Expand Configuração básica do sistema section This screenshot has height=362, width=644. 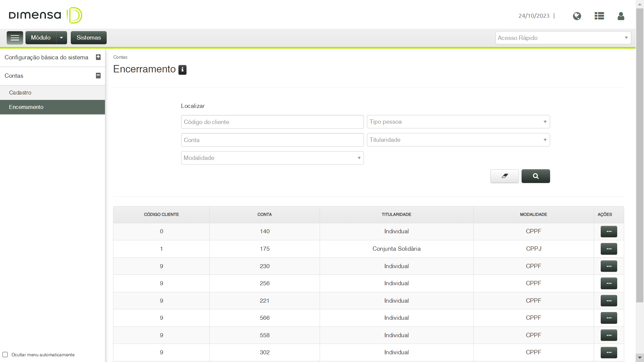coord(98,57)
